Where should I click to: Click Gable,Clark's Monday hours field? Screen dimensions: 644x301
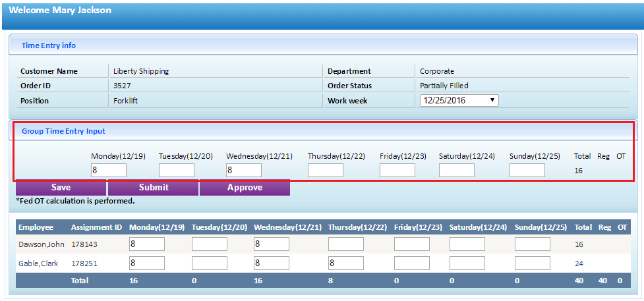(147, 263)
